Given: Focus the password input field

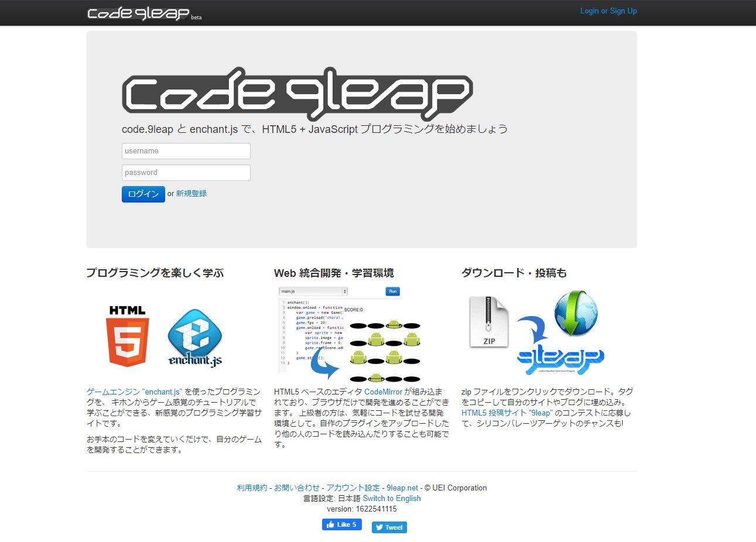Looking at the screenshot, I should (186, 173).
